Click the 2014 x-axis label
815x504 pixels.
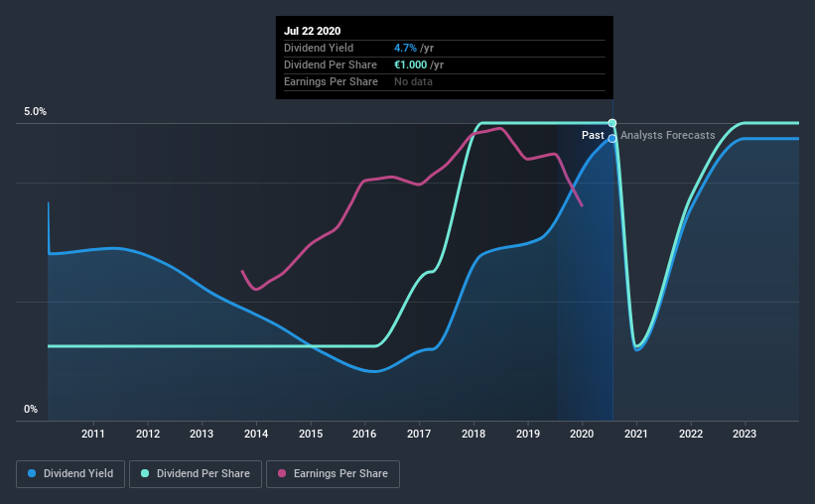click(256, 434)
